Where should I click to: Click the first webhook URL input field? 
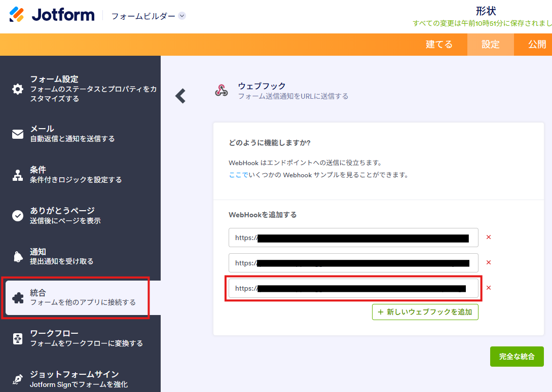click(x=353, y=238)
